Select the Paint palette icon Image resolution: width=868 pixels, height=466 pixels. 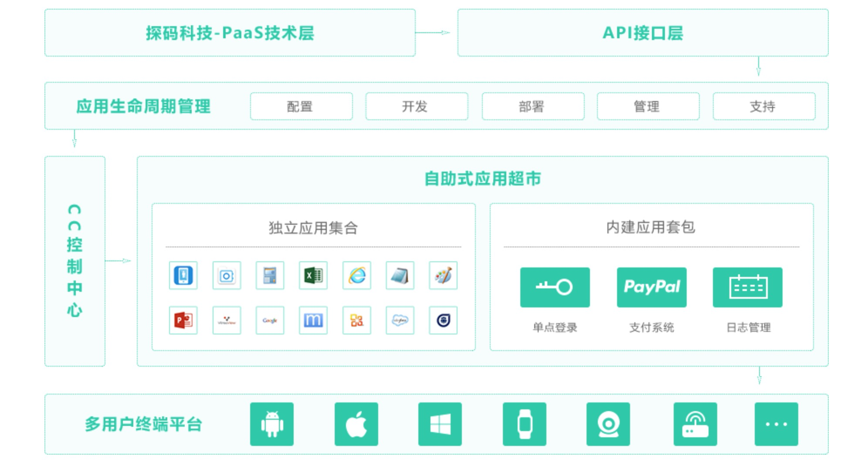(443, 275)
